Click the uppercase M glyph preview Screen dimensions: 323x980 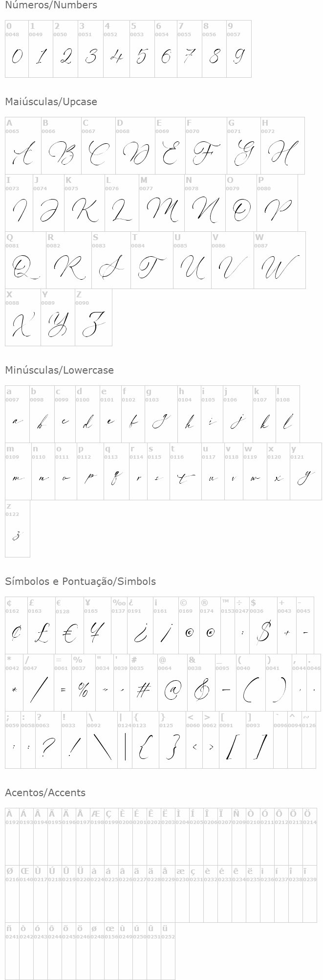tap(162, 210)
